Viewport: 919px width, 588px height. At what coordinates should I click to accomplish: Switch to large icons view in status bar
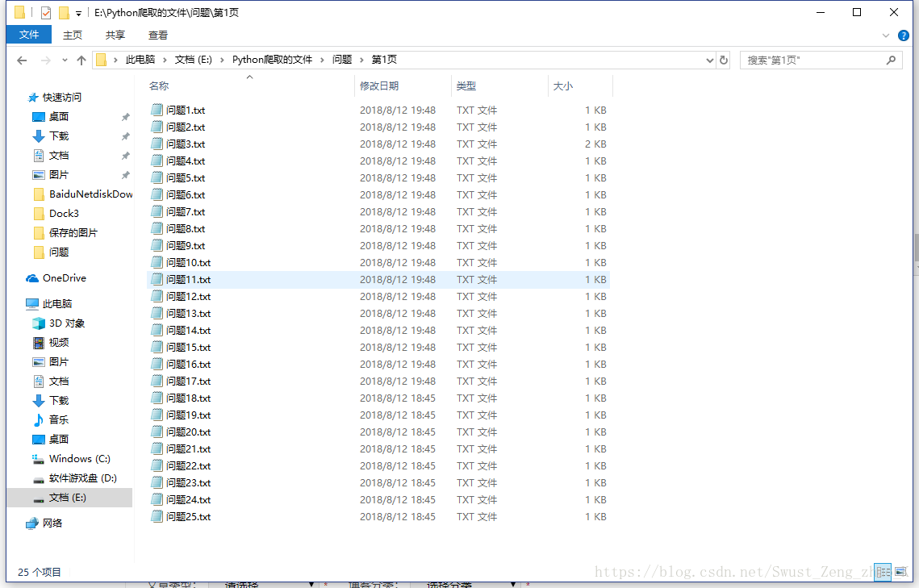click(900, 572)
